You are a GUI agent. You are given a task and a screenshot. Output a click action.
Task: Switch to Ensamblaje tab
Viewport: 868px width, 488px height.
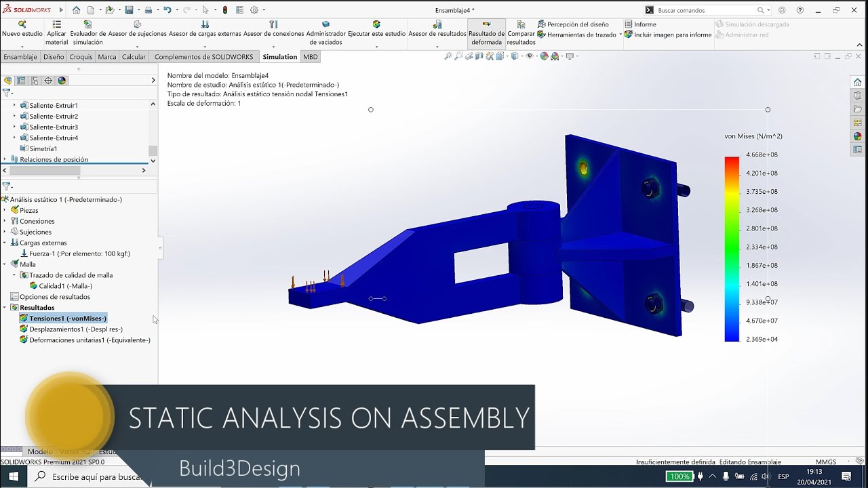(x=20, y=57)
